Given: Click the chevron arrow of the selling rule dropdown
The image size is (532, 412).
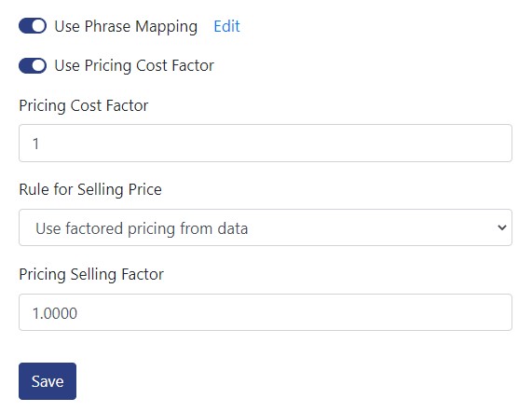Looking at the screenshot, I should coord(502,227).
